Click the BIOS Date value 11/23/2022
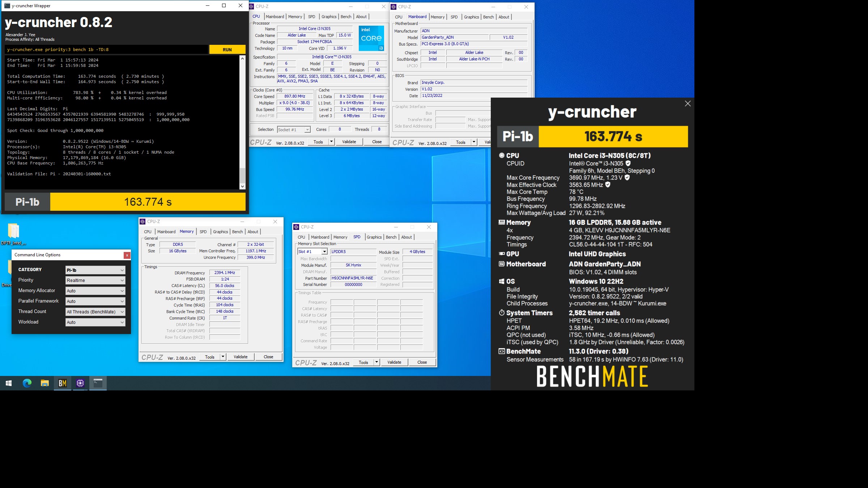Image resolution: width=868 pixels, height=488 pixels. tap(474, 95)
